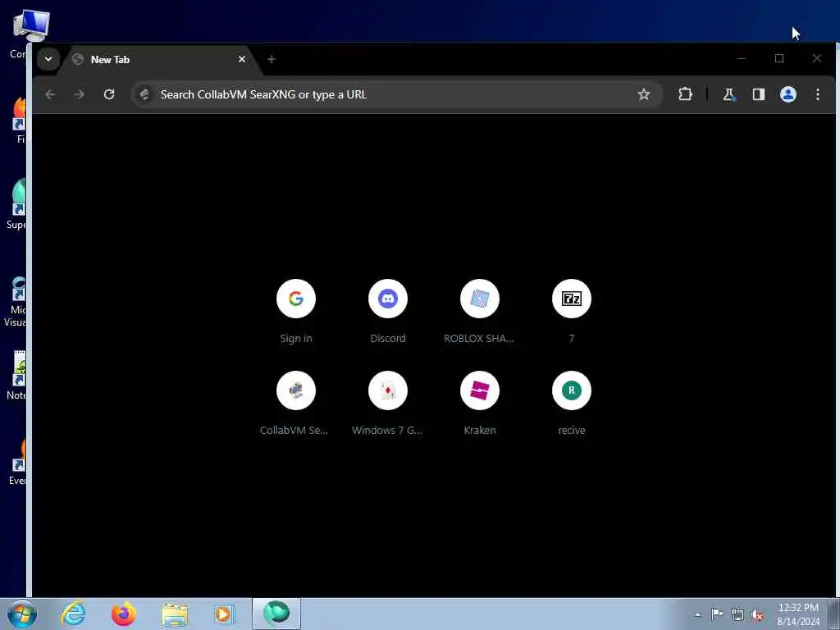
Task: Open the profile avatar menu
Action: [787, 94]
